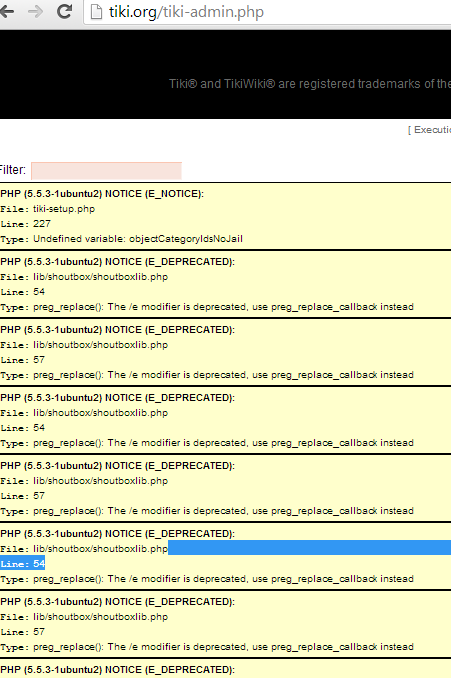The height and width of the screenshot is (678, 451).
Task: Click the Filter: label text
Action: [13, 170]
